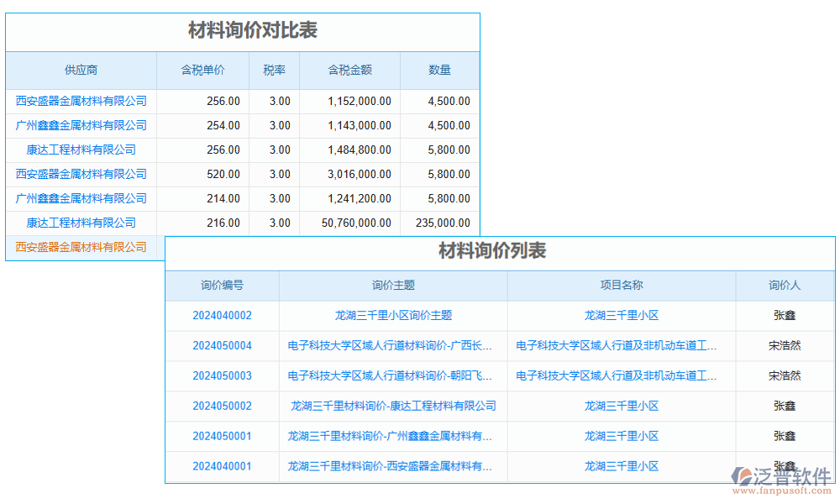Viewport: 840px width, 504px height.
Task: Click the 含税单价 column header
Action: (203, 71)
